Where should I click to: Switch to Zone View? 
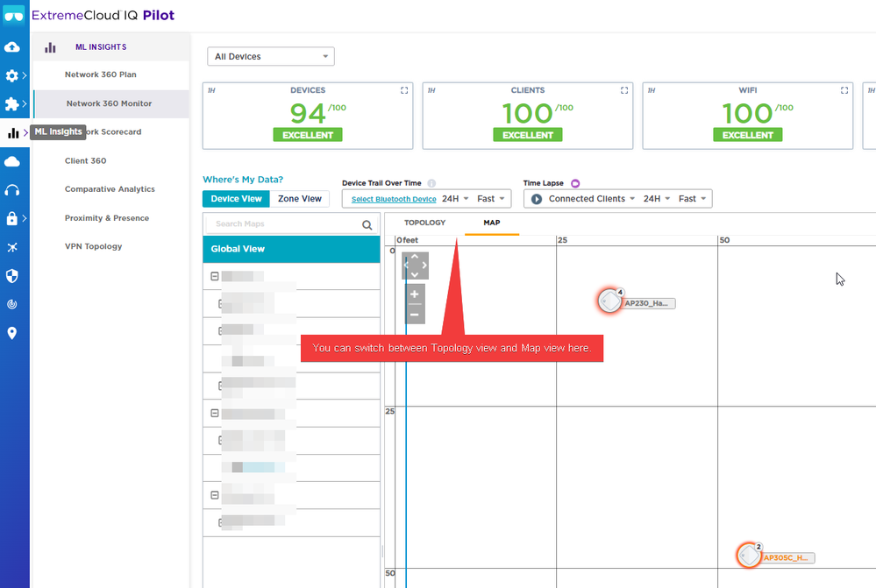coord(300,199)
